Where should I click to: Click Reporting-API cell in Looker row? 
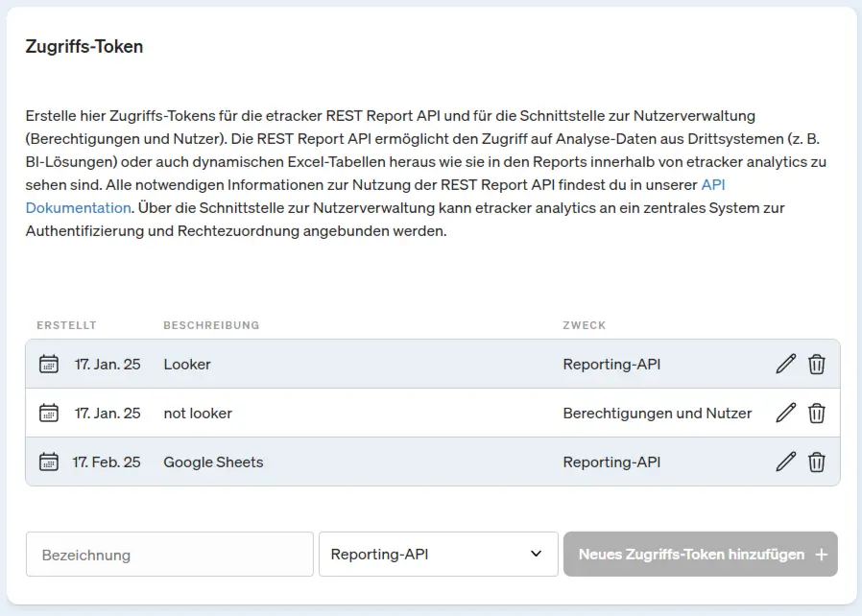[x=611, y=365]
